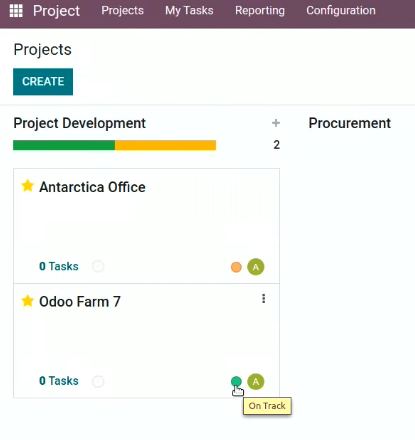Open the apps grid menu icon
This screenshot has height=440, width=415.
[16, 11]
